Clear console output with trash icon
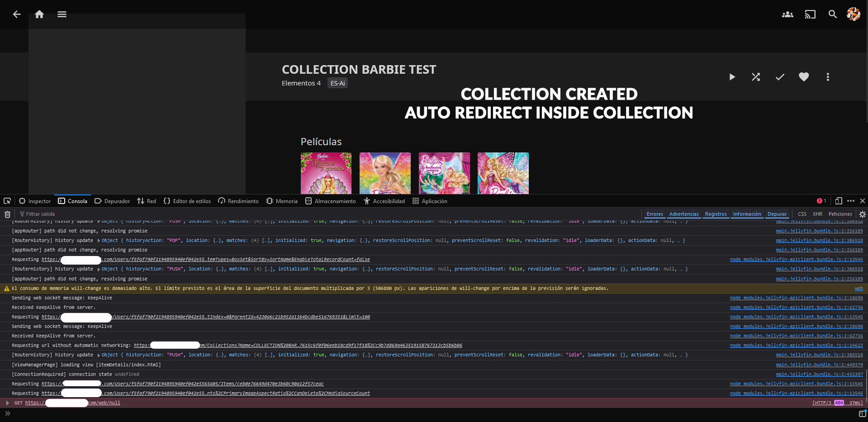 click(7, 214)
